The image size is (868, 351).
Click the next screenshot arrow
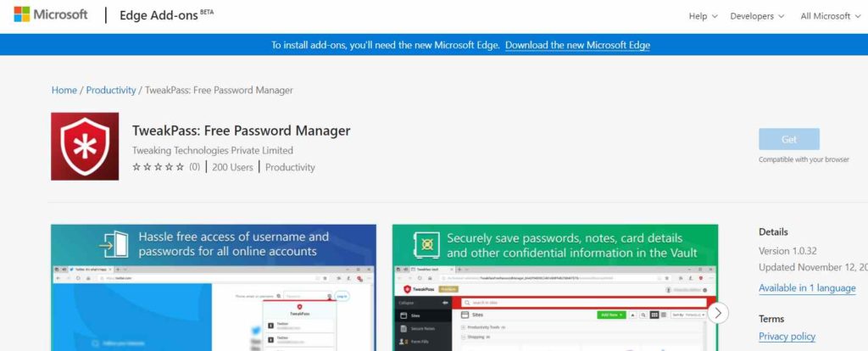[x=718, y=313]
